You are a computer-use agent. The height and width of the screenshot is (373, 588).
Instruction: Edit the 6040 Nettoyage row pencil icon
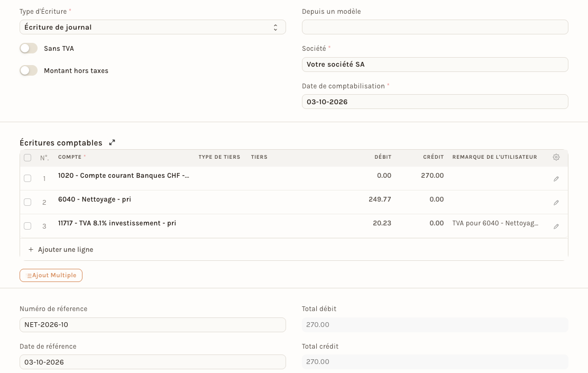(556, 203)
